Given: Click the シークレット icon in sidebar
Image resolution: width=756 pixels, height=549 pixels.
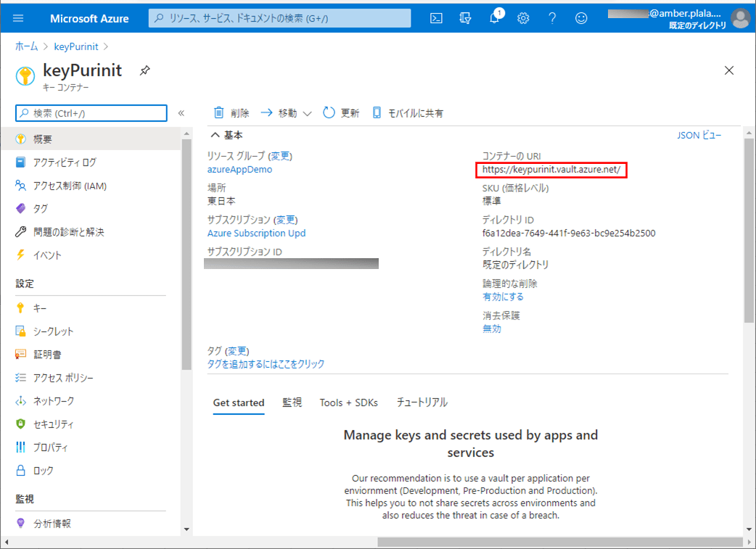Looking at the screenshot, I should click(20, 331).
